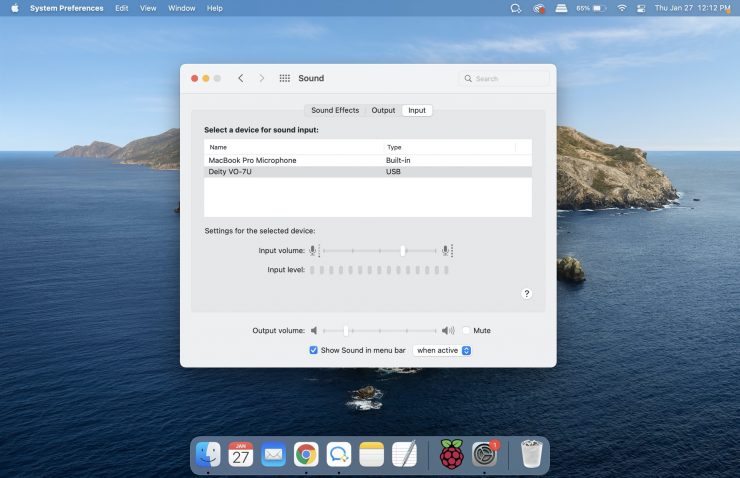Image resolution: width=740 pixels, height=478 pixels.
Task: Open Raspberry Pi Imager in dock
Action: click(x=452, y=455)
